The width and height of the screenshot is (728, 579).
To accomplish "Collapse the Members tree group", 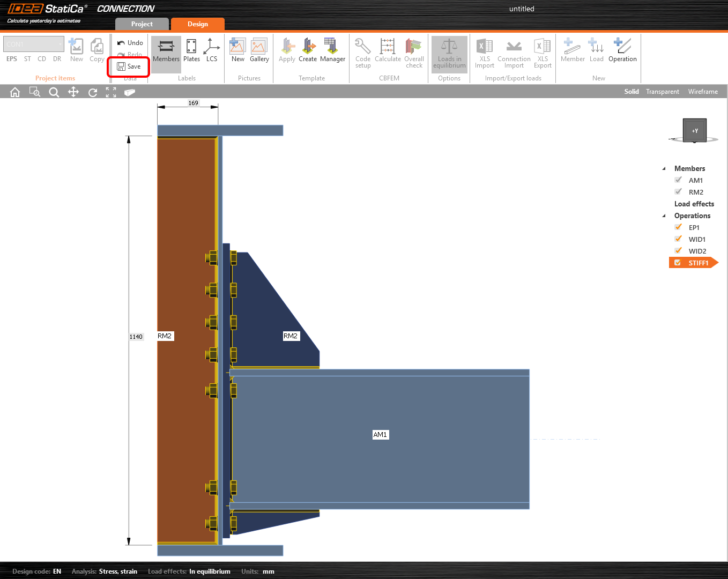I will [664, 168].
